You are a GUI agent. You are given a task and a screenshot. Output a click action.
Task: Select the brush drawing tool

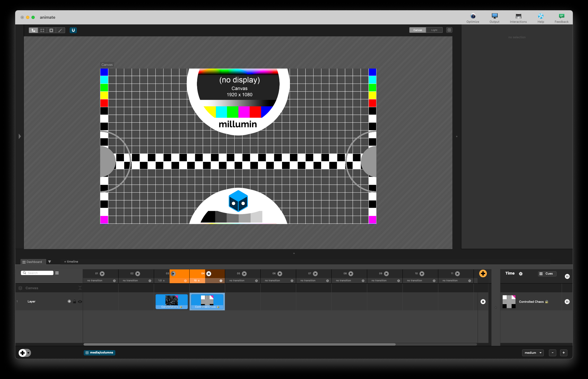pos(60,30)
